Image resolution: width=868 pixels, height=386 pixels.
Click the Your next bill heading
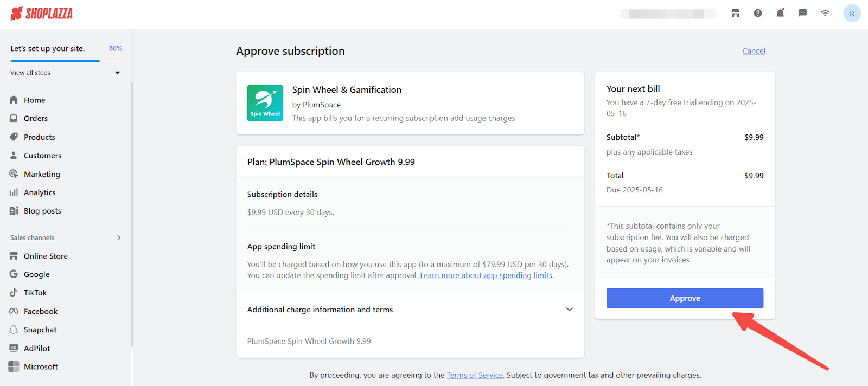click(633, 89)
